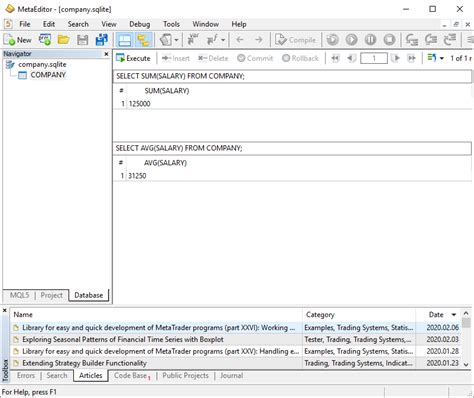The image size is (474, 398).
Task: Click the SELECT SUM(SALARY) query field
Action: [x=292, y=76]
